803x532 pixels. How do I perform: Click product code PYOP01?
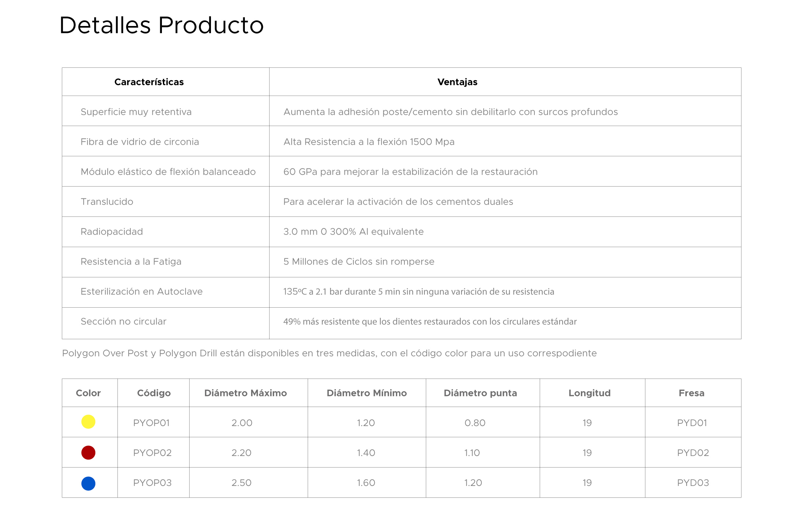pos(151,423)
